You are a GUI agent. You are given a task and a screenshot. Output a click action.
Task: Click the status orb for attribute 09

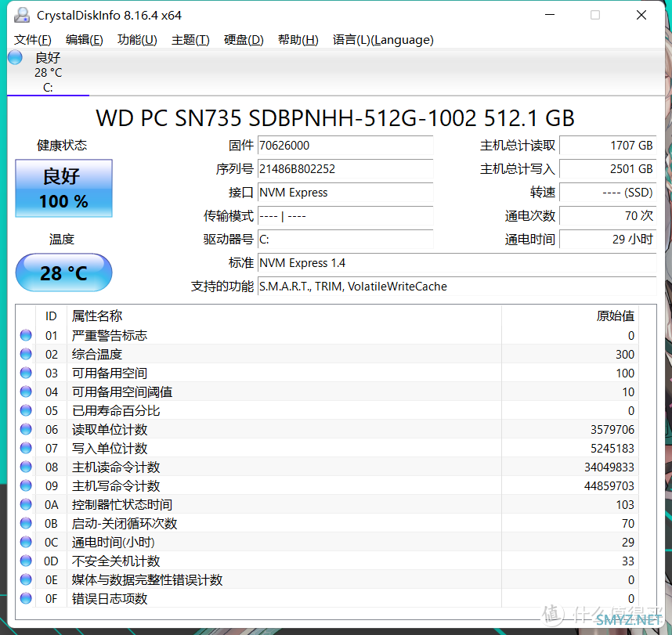pyautogui.click(x=26, y=485)
